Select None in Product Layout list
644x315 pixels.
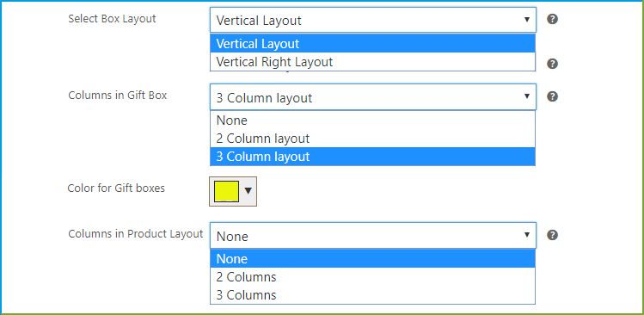click(372, 259)
